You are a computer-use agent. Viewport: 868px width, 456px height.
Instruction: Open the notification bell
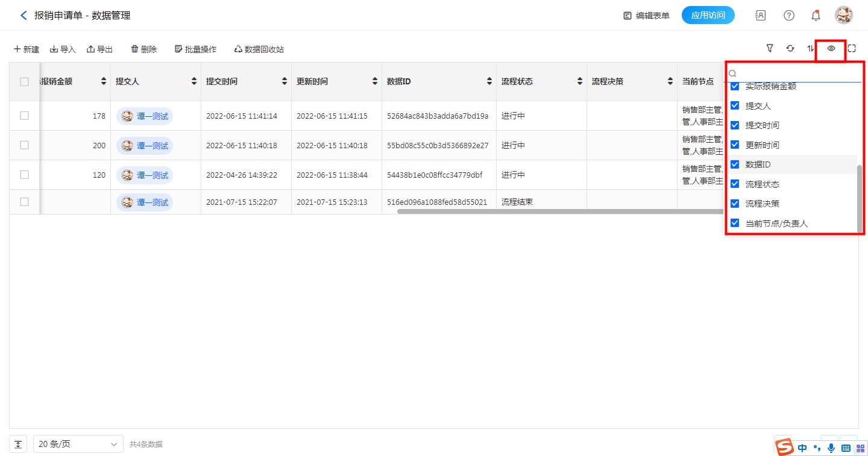(816, 16)
